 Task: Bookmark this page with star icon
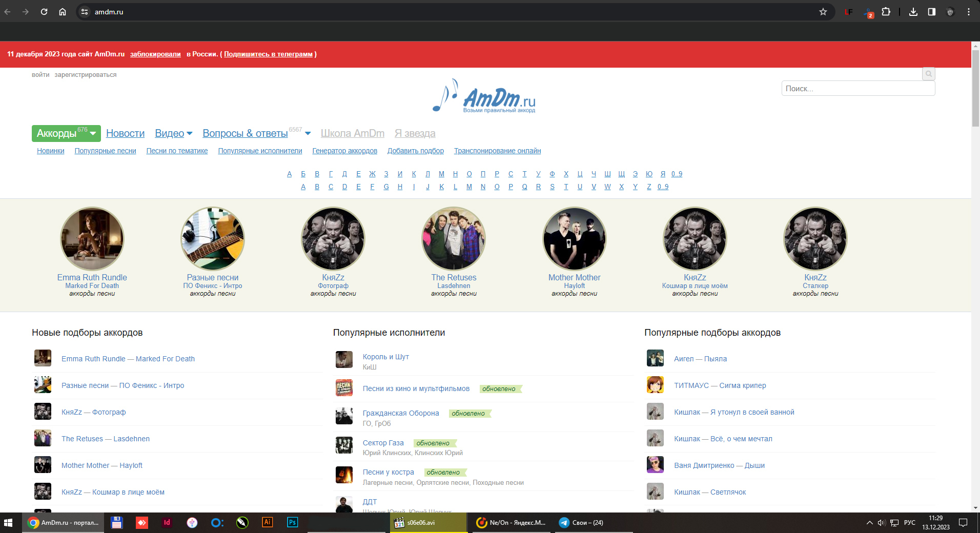click(x=823, y=12)
